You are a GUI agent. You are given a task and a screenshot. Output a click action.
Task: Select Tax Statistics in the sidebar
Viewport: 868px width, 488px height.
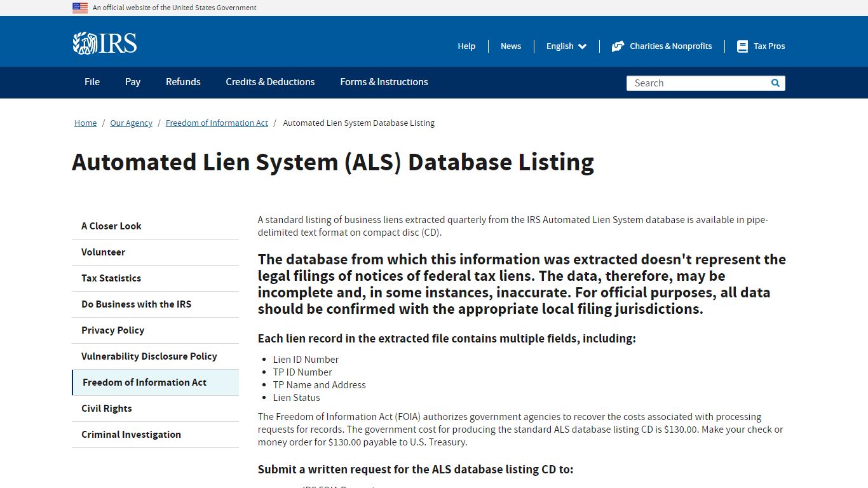pos(155,278)
